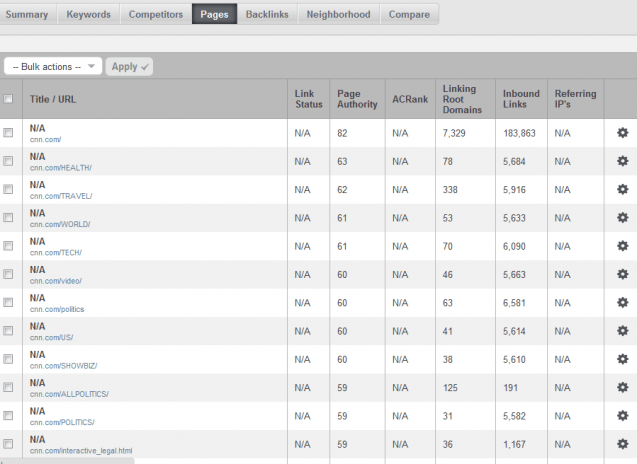
Task: Open the cnn.com/US/ link
Action: pyautogui.click(x=51, y=337)
